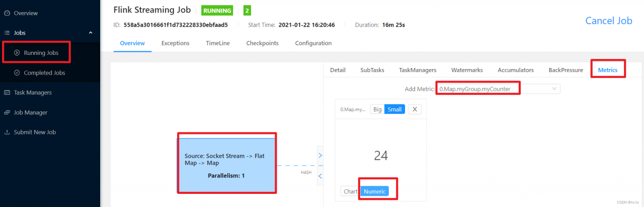Click the Job Manager icon in sidebar

(7, 113)
